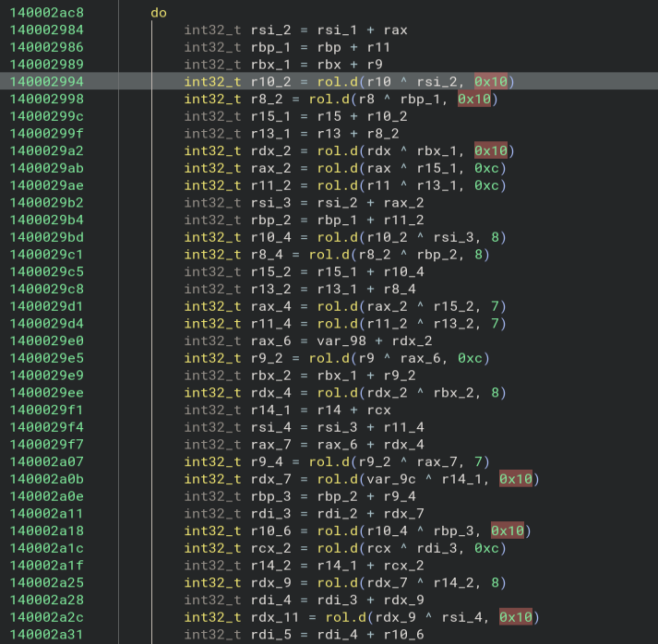The image size is (658, 644).
Task: Select variable rdx_4 in its declaration
Action: (270, 392)
